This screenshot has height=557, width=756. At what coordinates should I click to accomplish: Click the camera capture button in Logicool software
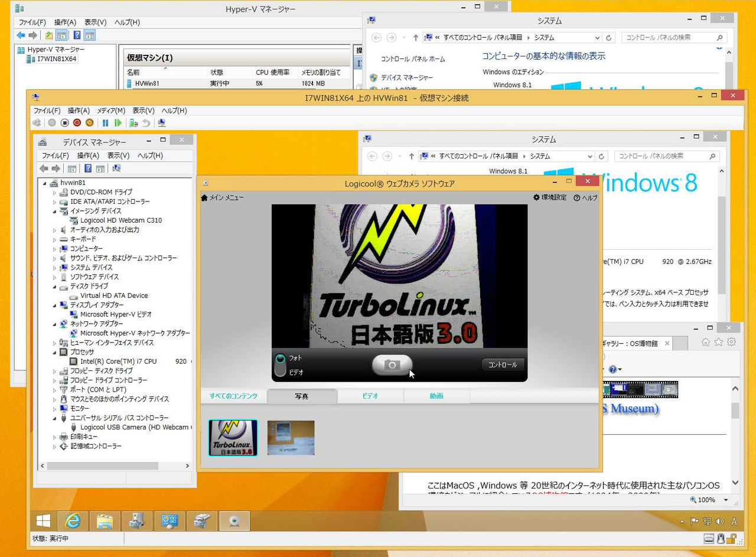392,365
